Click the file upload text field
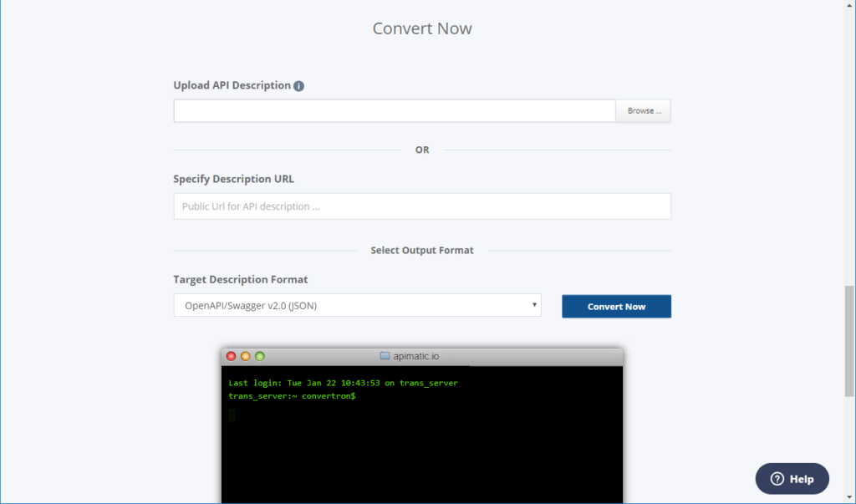The image size is (856, 504). coord(393,109)
